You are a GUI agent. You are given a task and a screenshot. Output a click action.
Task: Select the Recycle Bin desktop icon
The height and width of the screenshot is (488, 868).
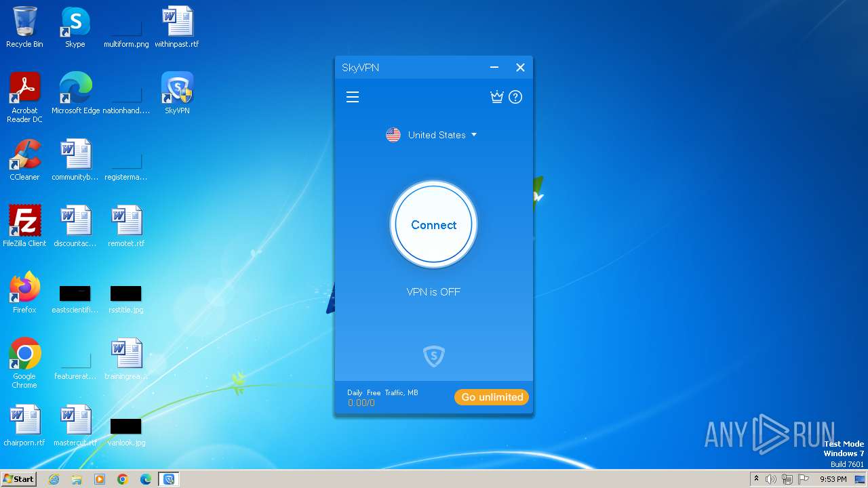tap(24, 27)
